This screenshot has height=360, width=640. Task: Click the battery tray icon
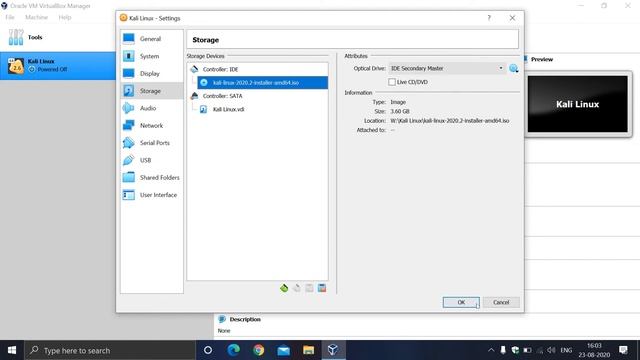(527, 350)
